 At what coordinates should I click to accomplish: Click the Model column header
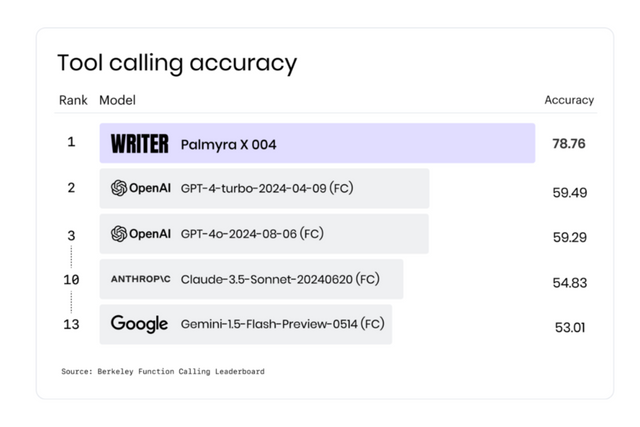[117, 100]
